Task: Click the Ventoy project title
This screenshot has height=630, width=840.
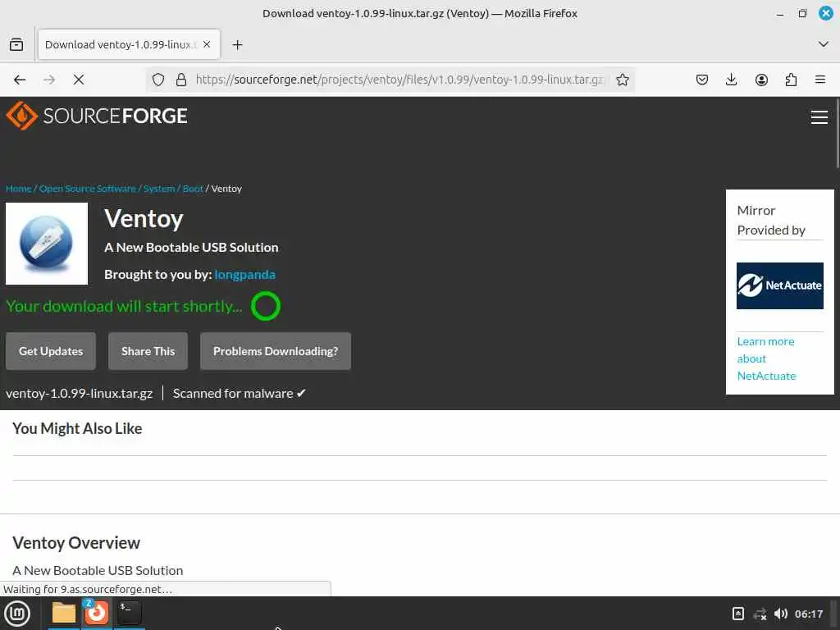Action: [144, 218]
